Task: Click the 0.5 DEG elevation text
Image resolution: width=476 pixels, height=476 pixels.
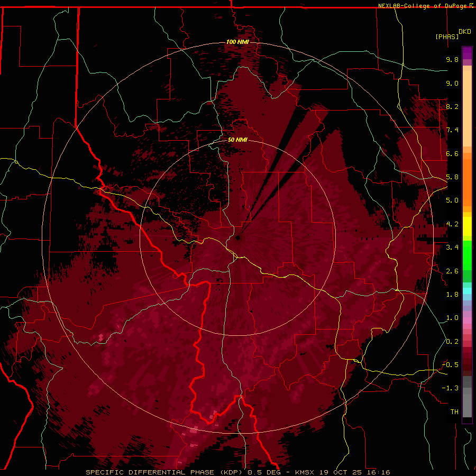Action: [264, 472]
